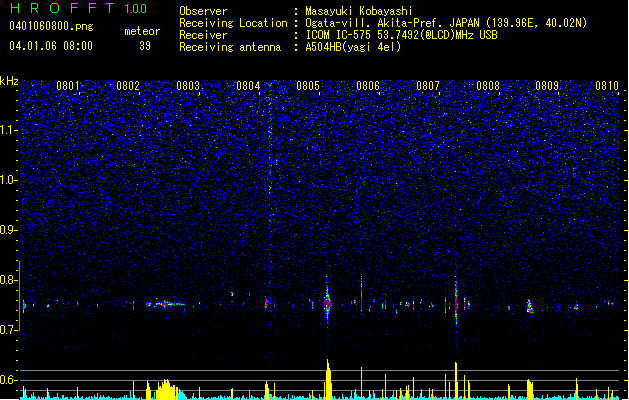Click the Receiver label
This screenshot has height=400, width=629.
tap(203, 35)
